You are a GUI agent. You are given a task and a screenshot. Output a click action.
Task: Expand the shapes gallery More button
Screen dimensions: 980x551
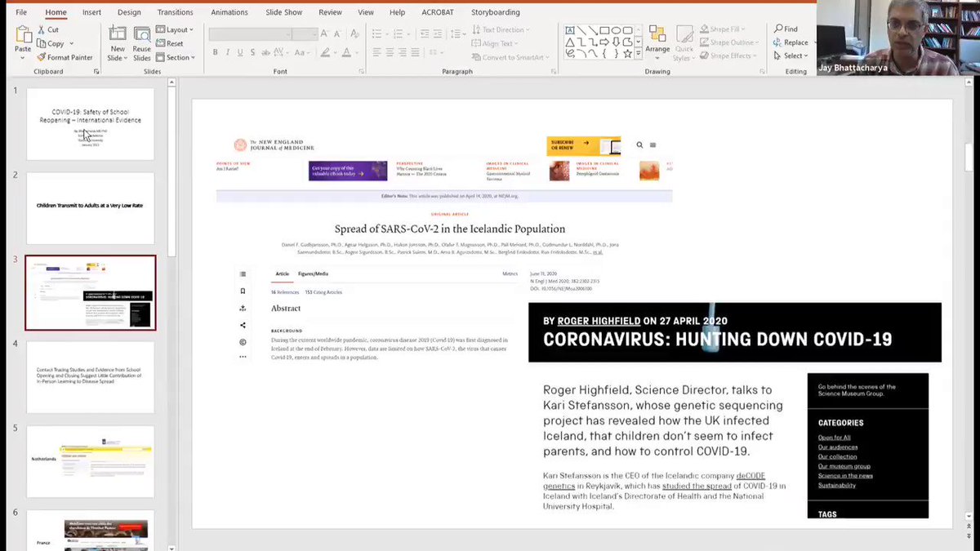click(638, 54)
